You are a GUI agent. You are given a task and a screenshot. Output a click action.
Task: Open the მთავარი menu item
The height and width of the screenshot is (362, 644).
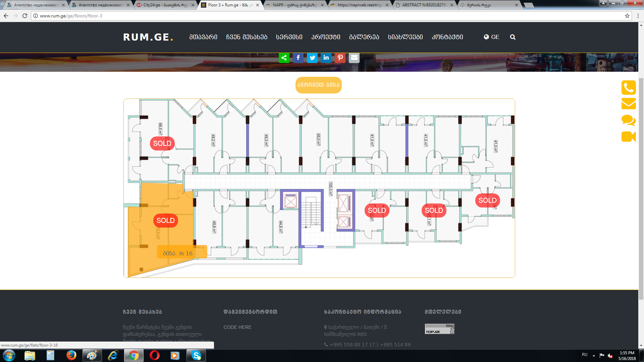203,37
